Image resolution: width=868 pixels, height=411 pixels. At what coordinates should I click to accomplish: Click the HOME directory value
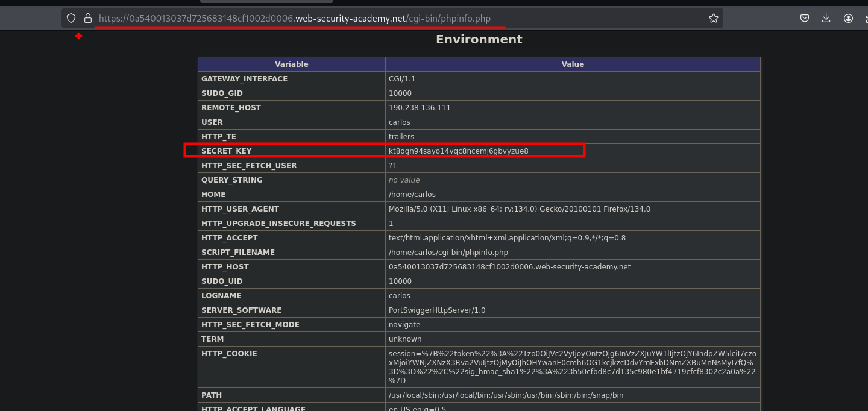[x=412, y=194]
